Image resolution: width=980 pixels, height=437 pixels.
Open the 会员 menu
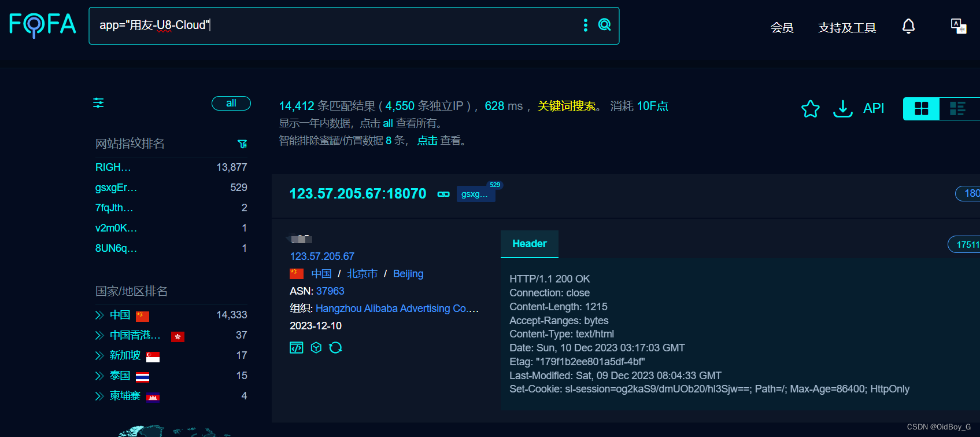pyautogui.click(x=782, y=27)
